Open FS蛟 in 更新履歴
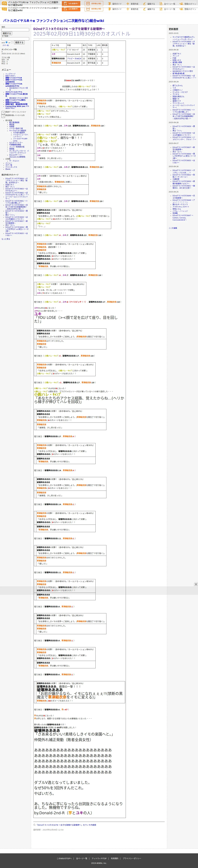 pyautogui.click(x=174, y=58)
